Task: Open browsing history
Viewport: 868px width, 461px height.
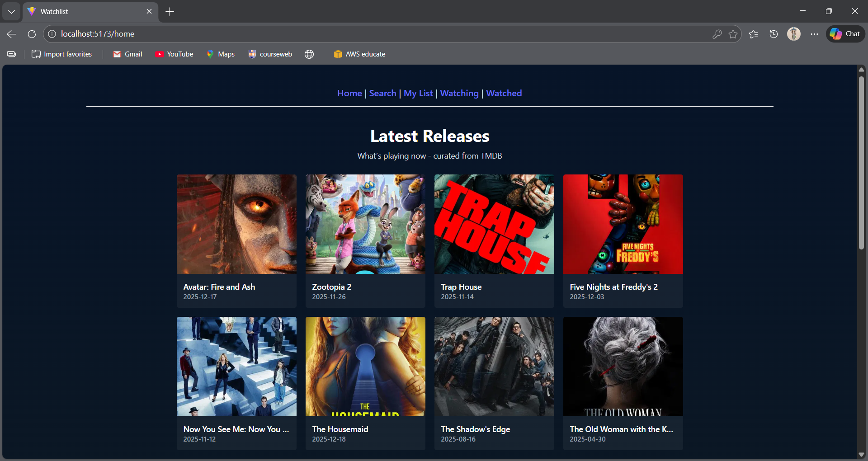Action: tap(773, 33)
